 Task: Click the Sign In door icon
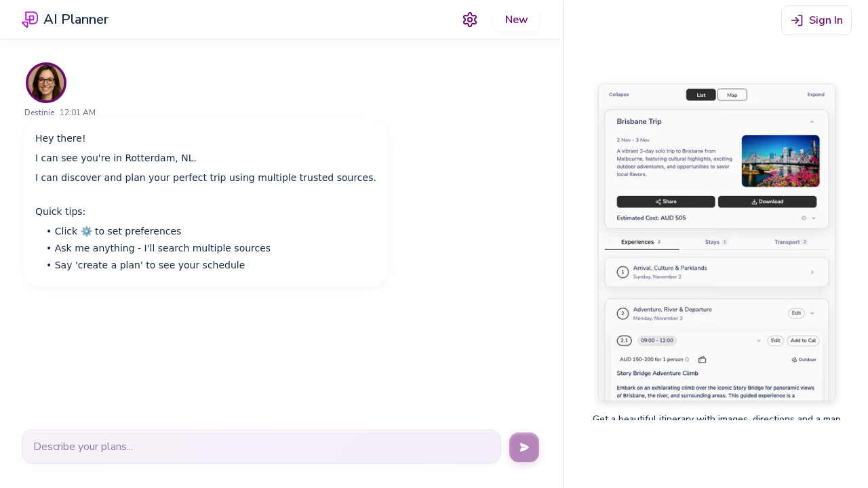pos(795,20)
